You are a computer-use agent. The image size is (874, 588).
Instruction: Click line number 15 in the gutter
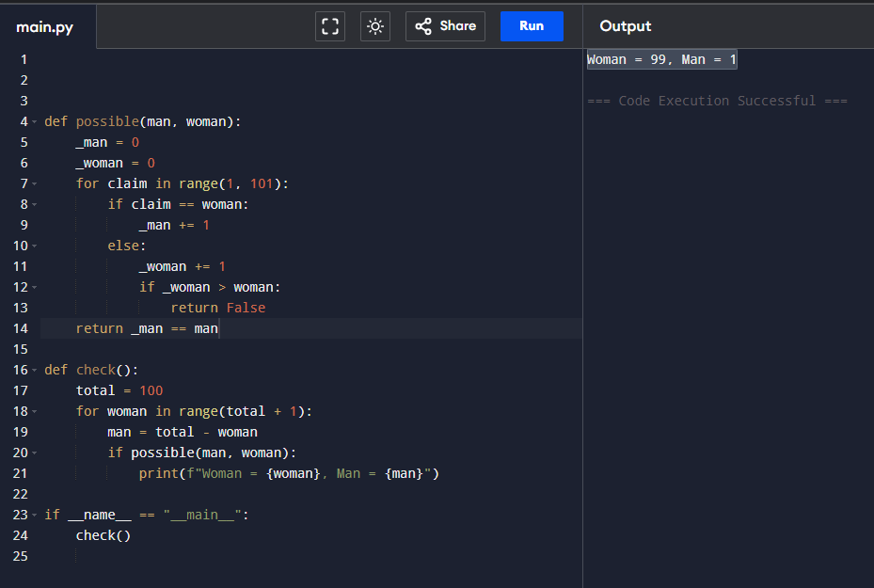pos(21,349)
